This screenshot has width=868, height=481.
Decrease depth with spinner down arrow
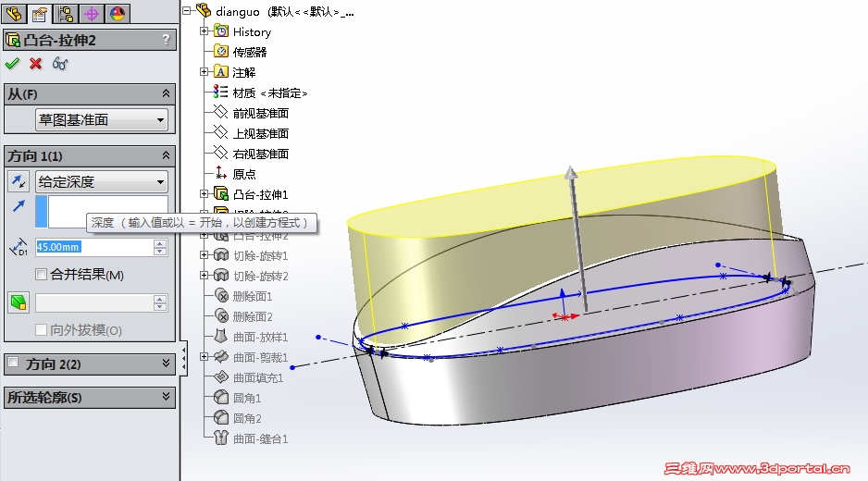[x=160, y=252]
